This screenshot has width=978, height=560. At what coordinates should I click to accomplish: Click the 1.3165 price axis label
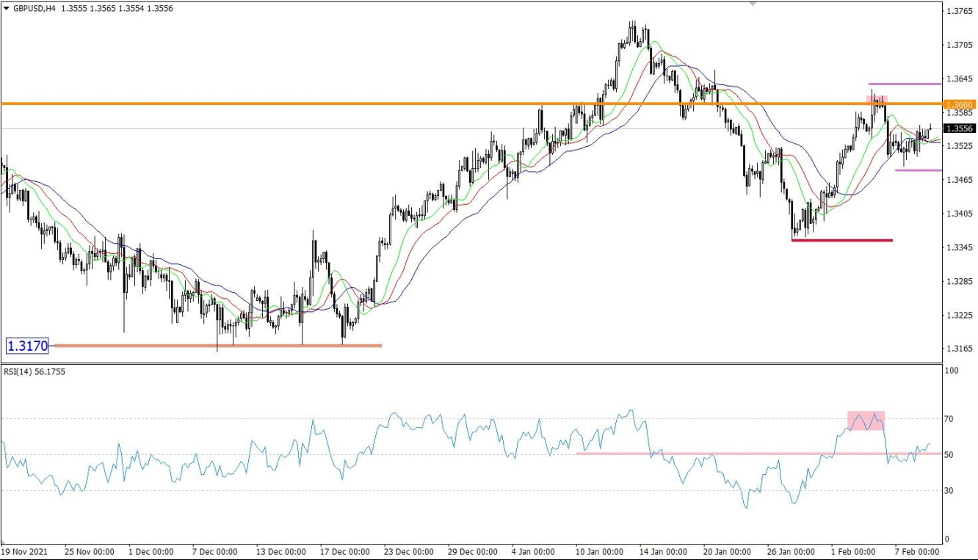pyautogui.click(x=960, y=349)
